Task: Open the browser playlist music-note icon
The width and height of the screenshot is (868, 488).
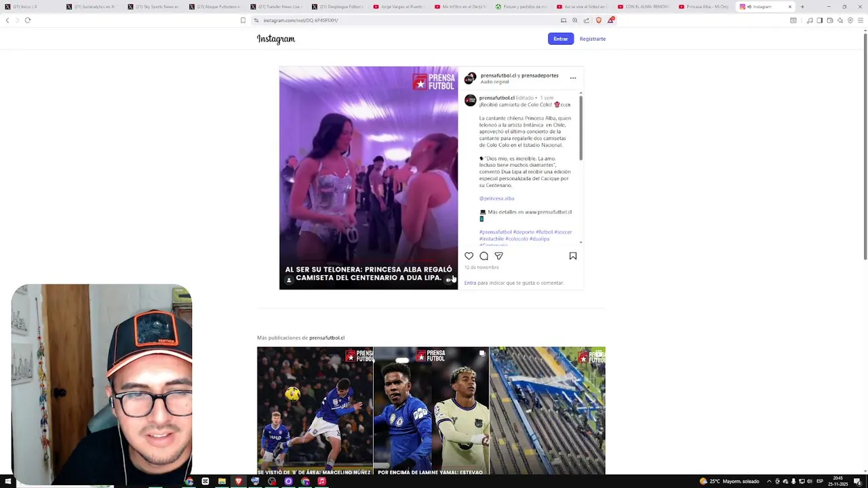Action: point(810,20)
